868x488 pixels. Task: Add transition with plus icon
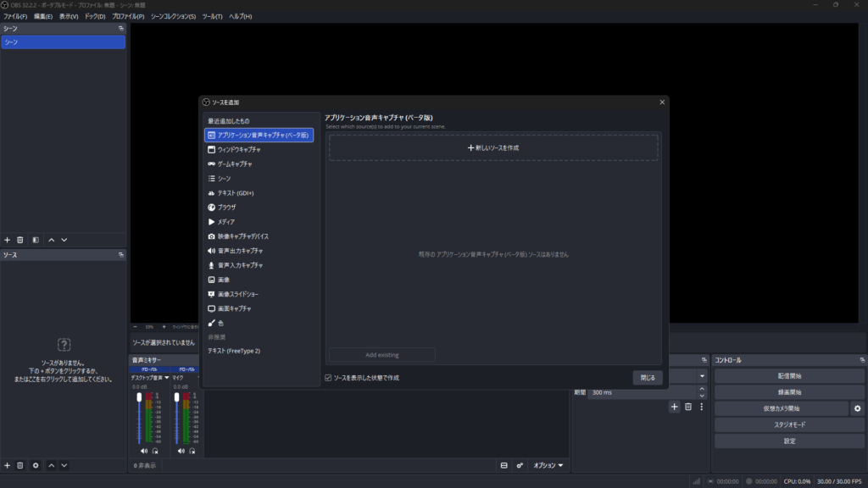pyautogui.click(x=674, y=408)
